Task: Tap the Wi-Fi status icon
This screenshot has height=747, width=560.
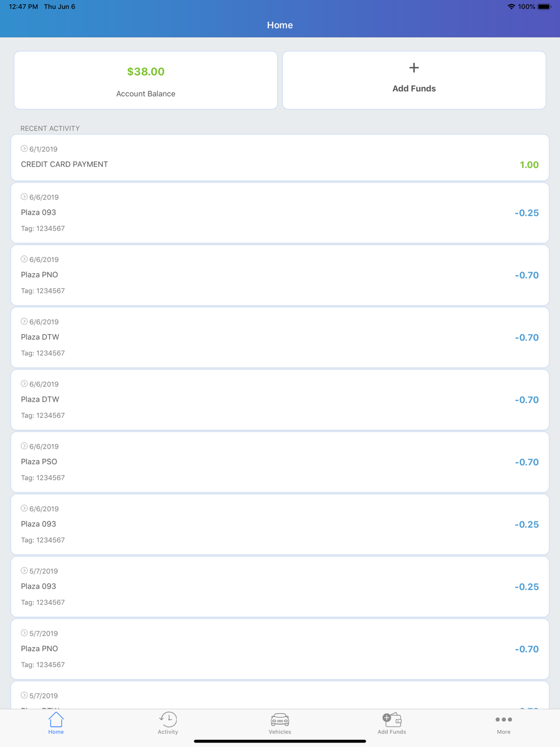Action: [x=511, y=7]
